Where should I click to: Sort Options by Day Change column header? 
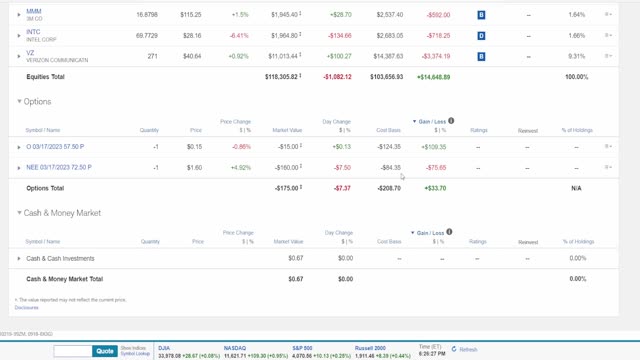click(x=336, y=122)
